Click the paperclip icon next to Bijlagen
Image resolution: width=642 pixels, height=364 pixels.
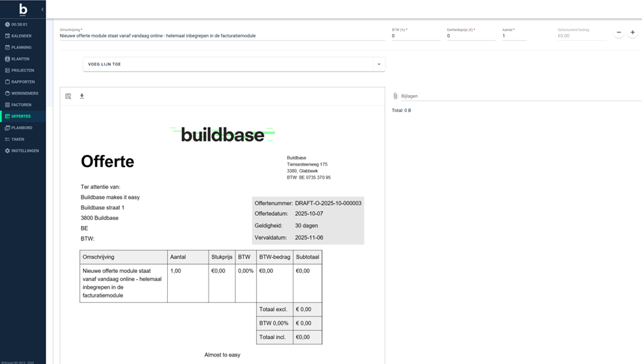[395, 96]
